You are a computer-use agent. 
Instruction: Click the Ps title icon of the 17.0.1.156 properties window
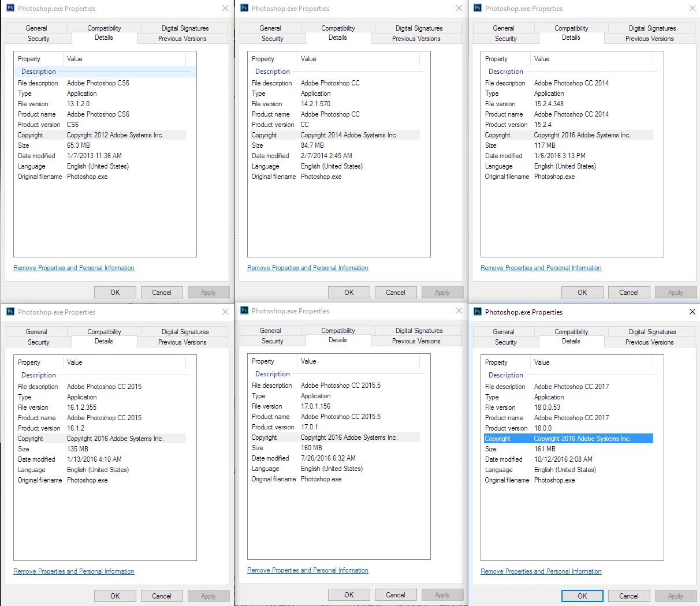tap(244, 311)
